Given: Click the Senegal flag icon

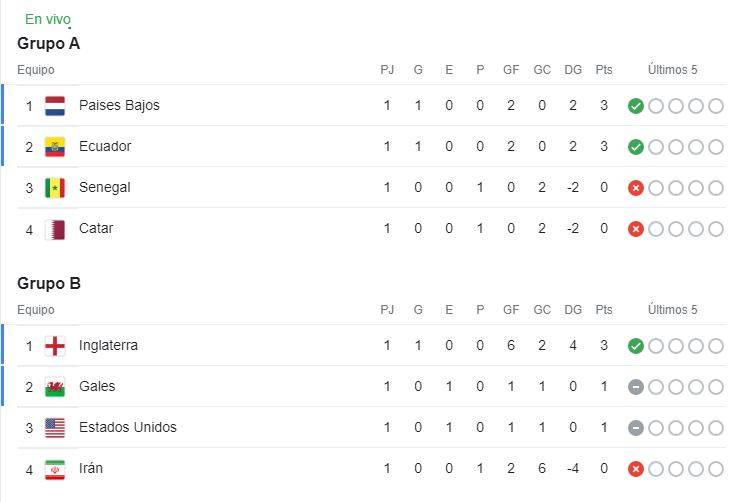Looking at the screenshot, I should (x=55, y=188).
